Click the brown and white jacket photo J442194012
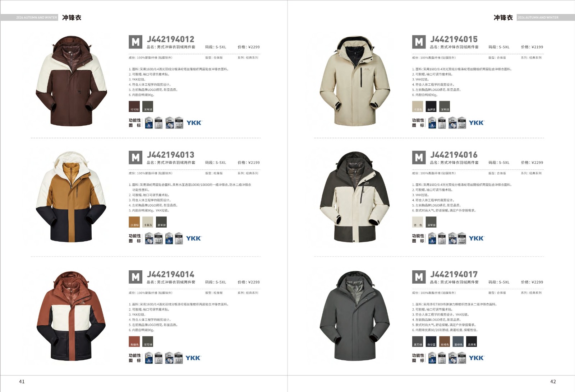575x392 pixels. [x=71, y=81]
